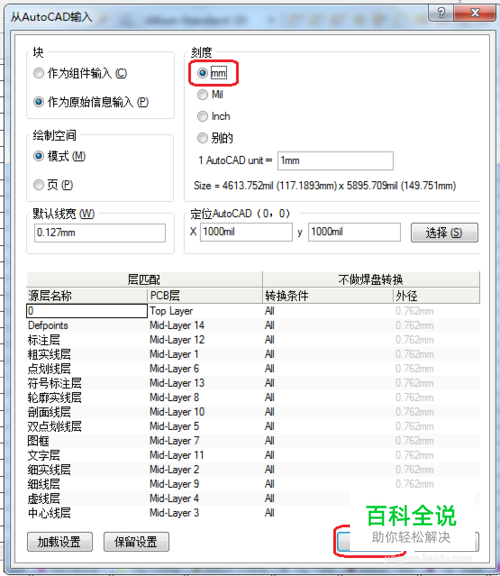The width and height of the screenshot is (500, 576).
Task: Click the Mid-Layer 13 PCB layer cell
Action: coord(205,383)
